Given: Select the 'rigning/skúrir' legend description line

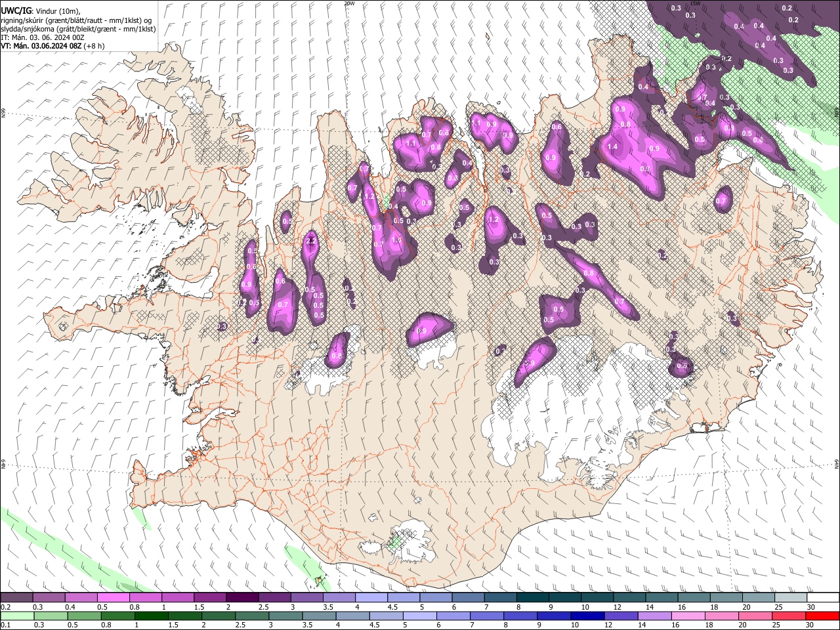Looking at the screenshot, I should pos(77,20).
